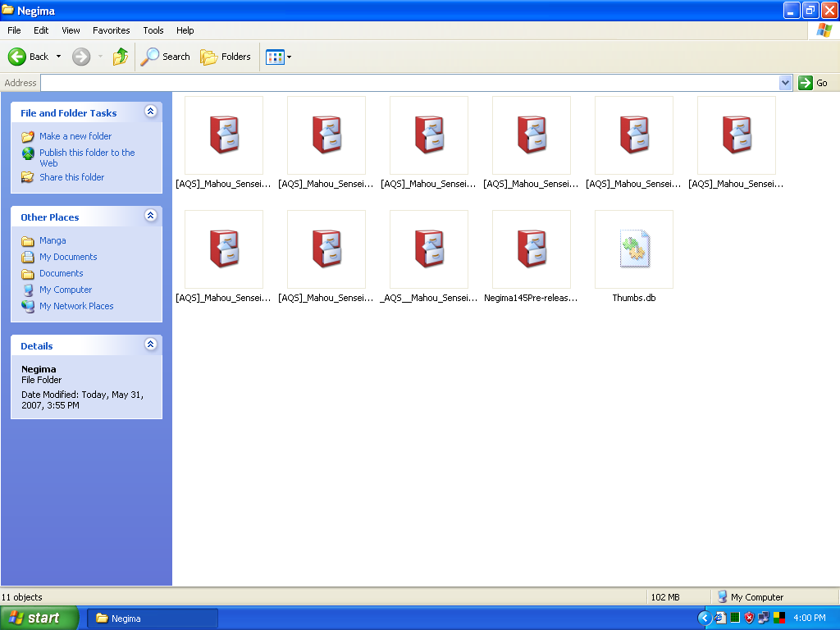Open the Tools menu
Screen dimensions: 840x630
coord(153,30)
